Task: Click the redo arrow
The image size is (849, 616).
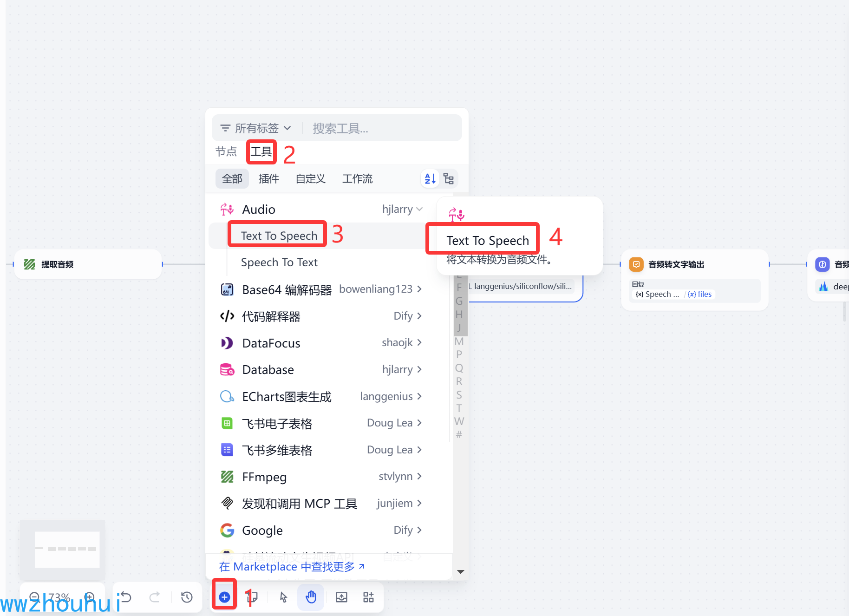Action: 155,597
